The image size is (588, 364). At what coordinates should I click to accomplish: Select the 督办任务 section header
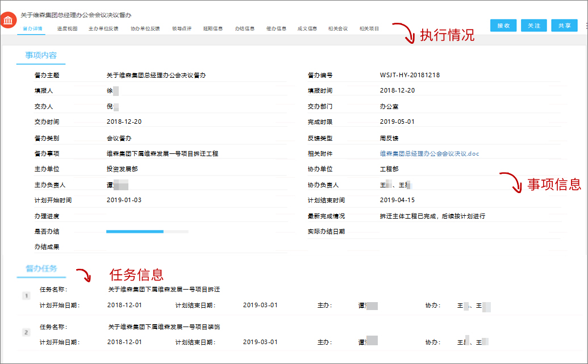tap(41, 269)
